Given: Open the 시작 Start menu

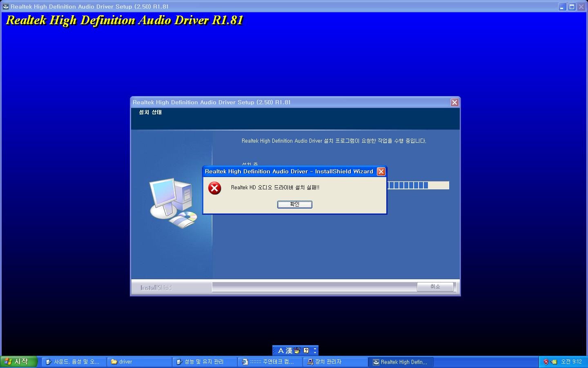Looking at the screenshot, I should click(x=19, y=362).
